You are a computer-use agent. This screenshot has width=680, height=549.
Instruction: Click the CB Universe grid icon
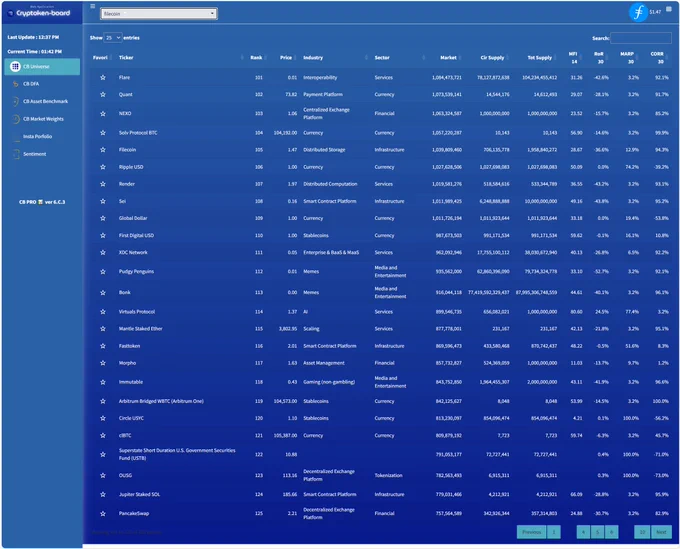15,66
